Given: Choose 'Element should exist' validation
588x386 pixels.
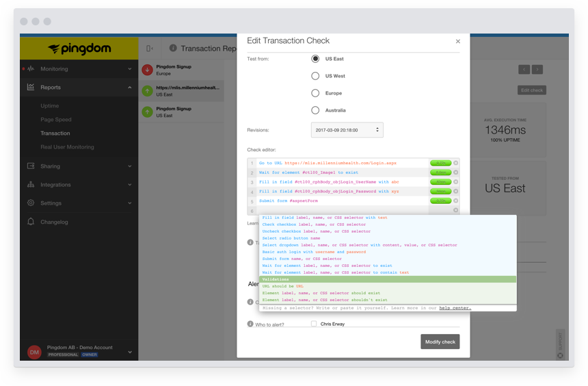Looking at the screenshot, I should point(321,293).
